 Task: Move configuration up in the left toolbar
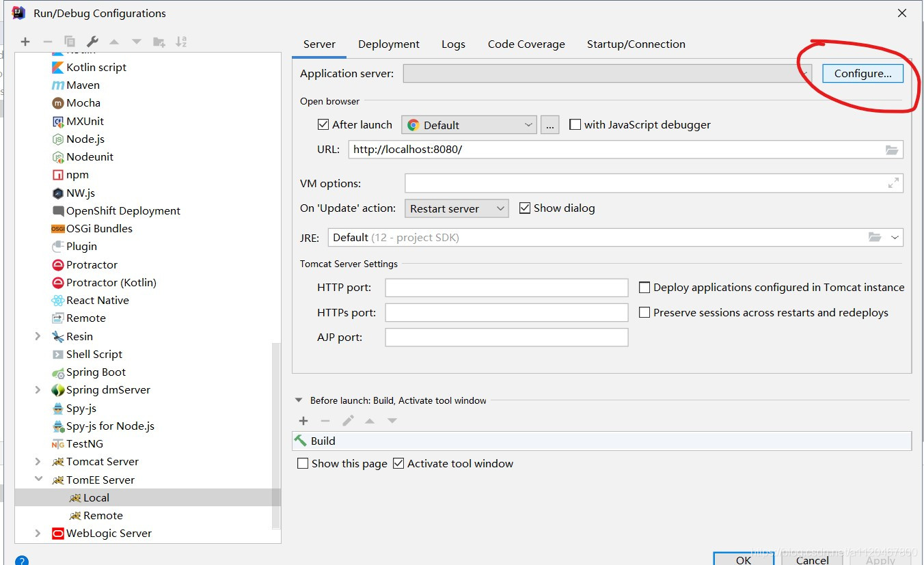pyautogui.click(x=114, y=42)
